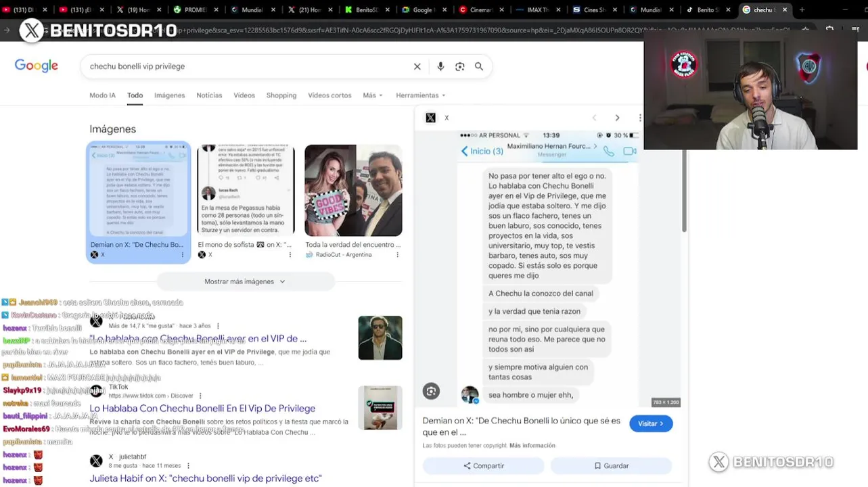Viewport: 868px width, 487px height.
Task: Open TikTok result 'Lo Hablaba Con Chechu Bonelli'
Action: tap(203, 409)
